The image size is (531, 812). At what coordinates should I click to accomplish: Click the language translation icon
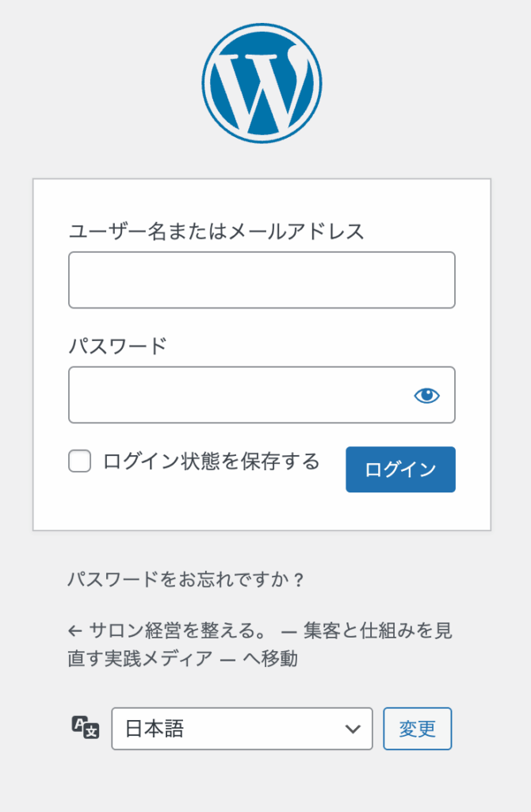(86, 727)
